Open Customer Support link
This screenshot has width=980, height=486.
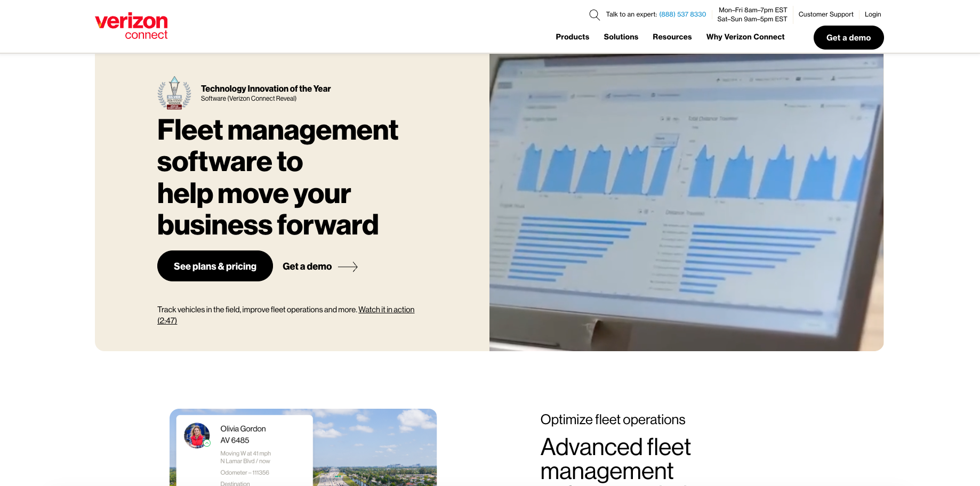point(826,14)
